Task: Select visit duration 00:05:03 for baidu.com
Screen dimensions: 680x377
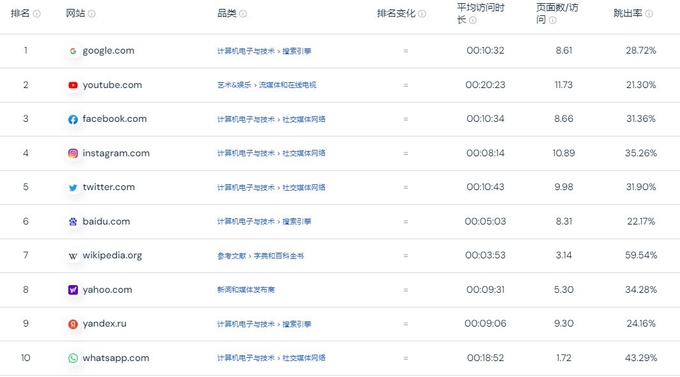Action: coord(485,221)
